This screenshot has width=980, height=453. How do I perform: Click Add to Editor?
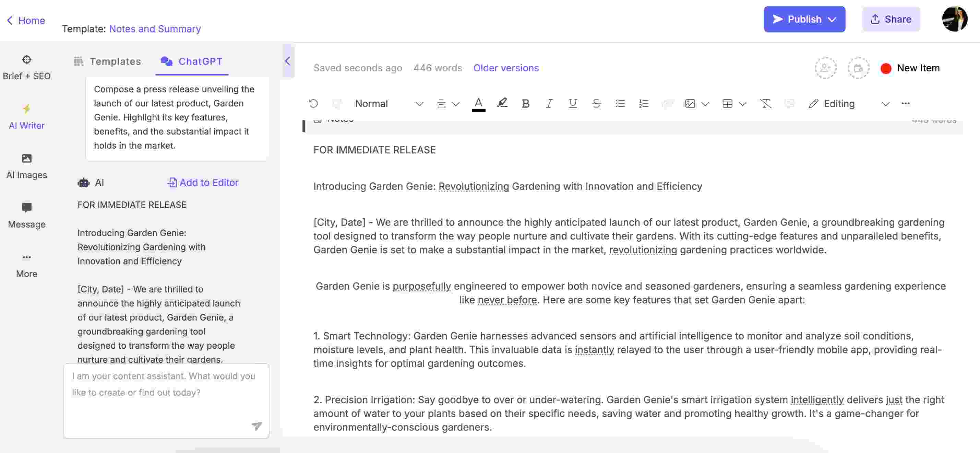click(203, 183)
